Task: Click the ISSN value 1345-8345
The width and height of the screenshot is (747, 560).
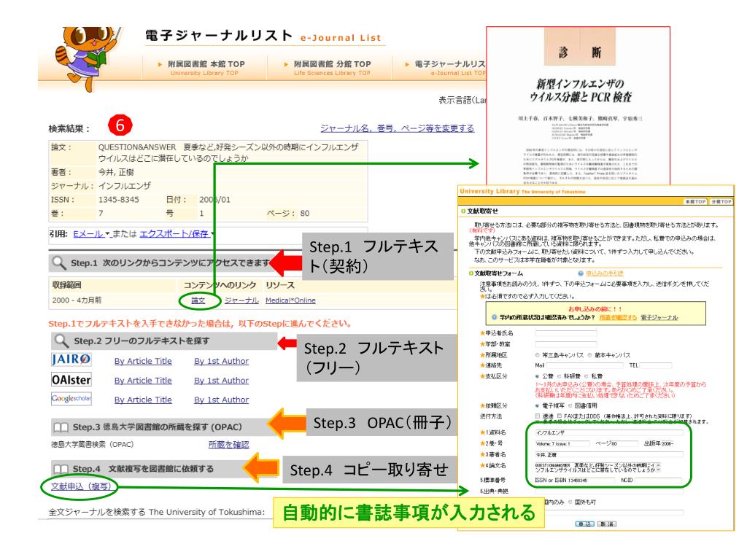Action: click(119, 200)
